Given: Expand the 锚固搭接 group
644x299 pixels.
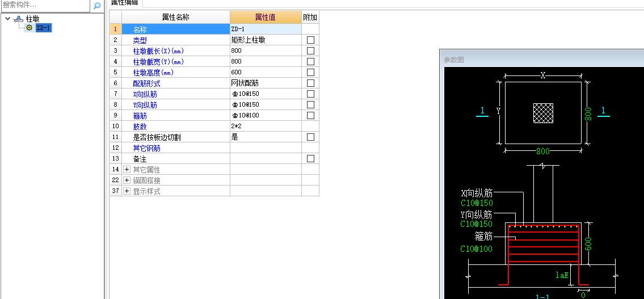Looking at the screenshot, I should pyautogui.click(x=127, y=180).
